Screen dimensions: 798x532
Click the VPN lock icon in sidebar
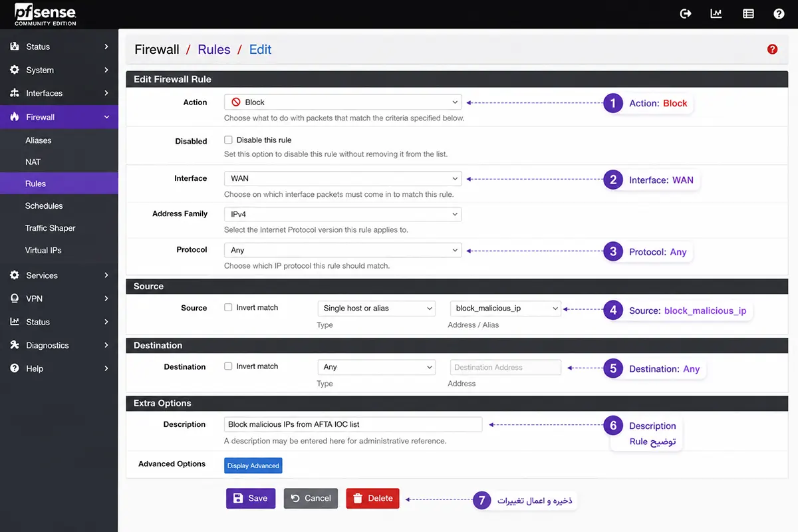click(15, 299)
